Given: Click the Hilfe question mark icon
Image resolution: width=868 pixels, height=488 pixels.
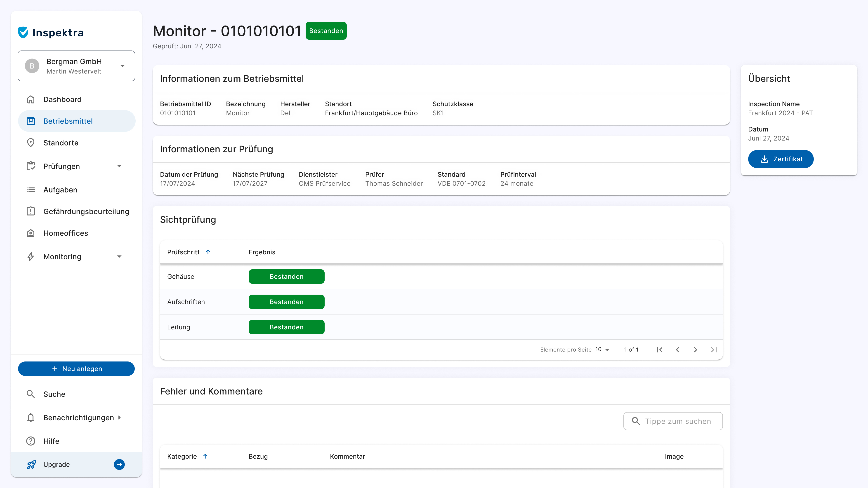Looking at the screenshot, I should (31, 441).
